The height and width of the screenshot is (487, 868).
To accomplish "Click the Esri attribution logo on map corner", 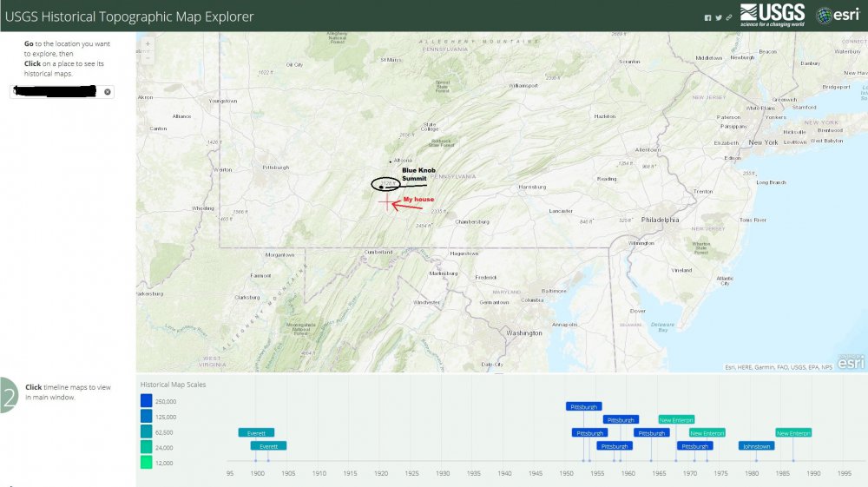I will tap(850, 359).
